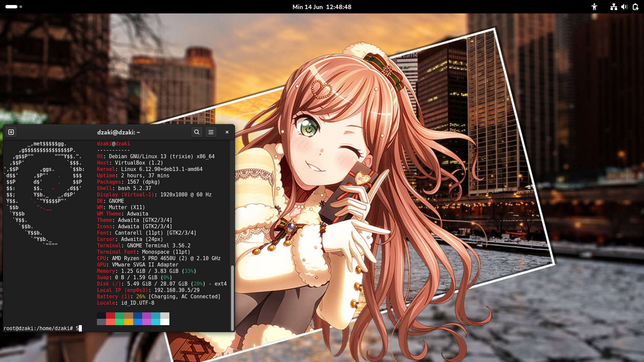Click the yellow swatch in bottom color row
The height and width of the screenshot is (362, 644).
point(128,322)
